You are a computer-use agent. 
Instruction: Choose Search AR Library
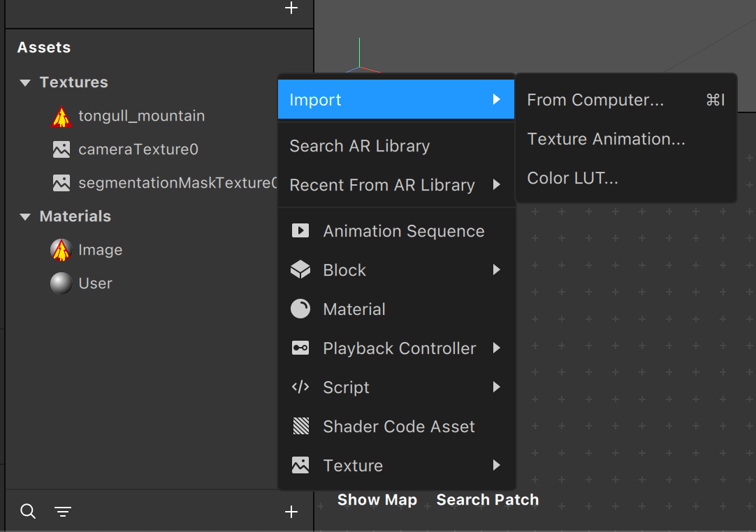pyautogui.click(x=360, y=146)
